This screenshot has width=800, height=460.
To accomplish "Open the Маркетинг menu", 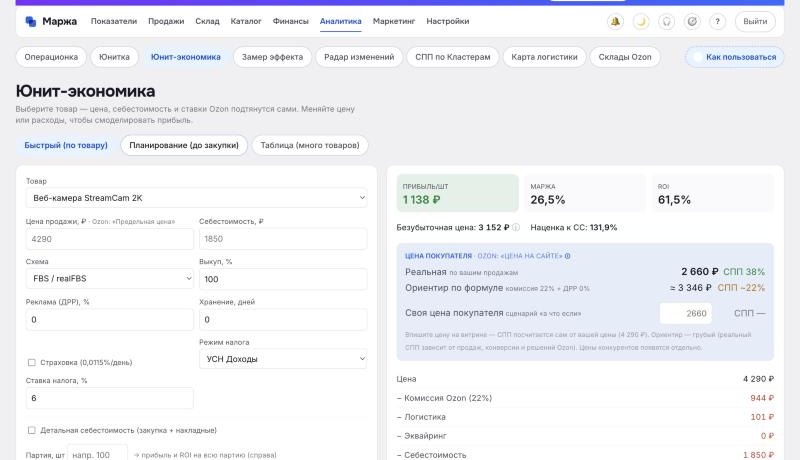I will 394,21.
